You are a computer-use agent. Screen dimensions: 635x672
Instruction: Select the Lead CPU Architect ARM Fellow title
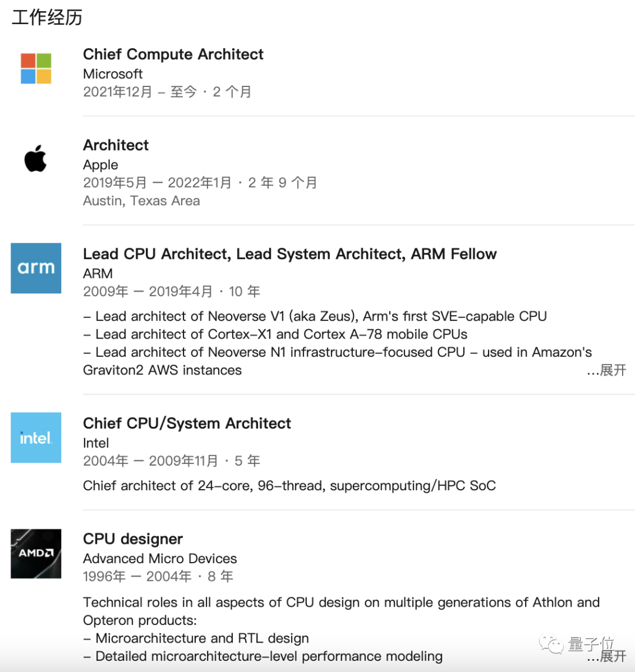click(290, 254)
